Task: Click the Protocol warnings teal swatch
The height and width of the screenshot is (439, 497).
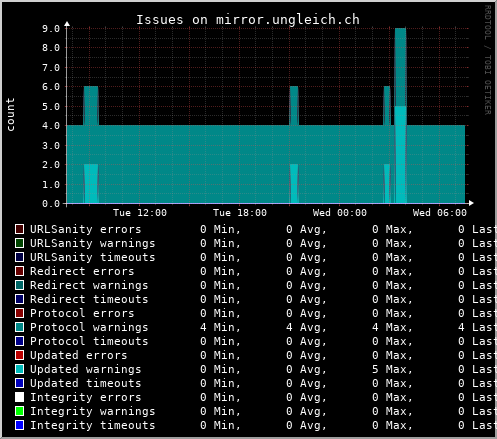Action: click(x=19, y=327)
